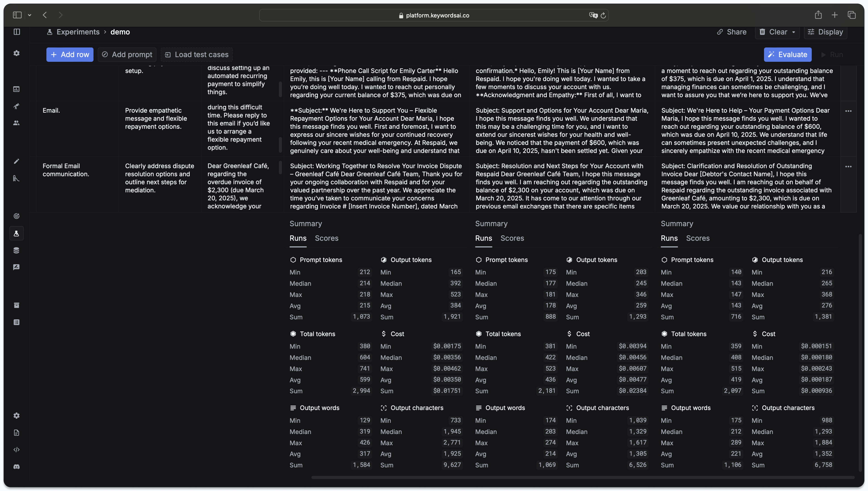This screenshot has width=868, height=491.
Task: Click the Run button
Action: 832,55
